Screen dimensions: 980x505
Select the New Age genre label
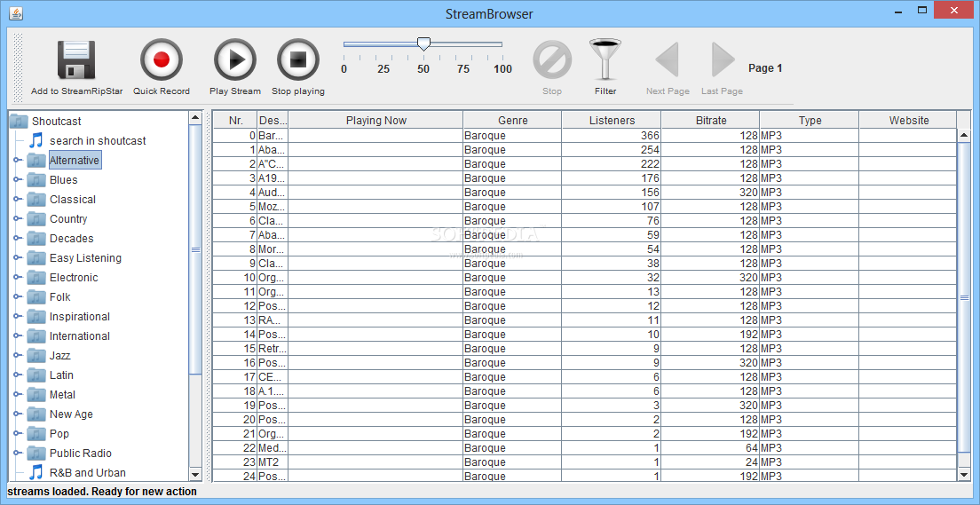71,414
